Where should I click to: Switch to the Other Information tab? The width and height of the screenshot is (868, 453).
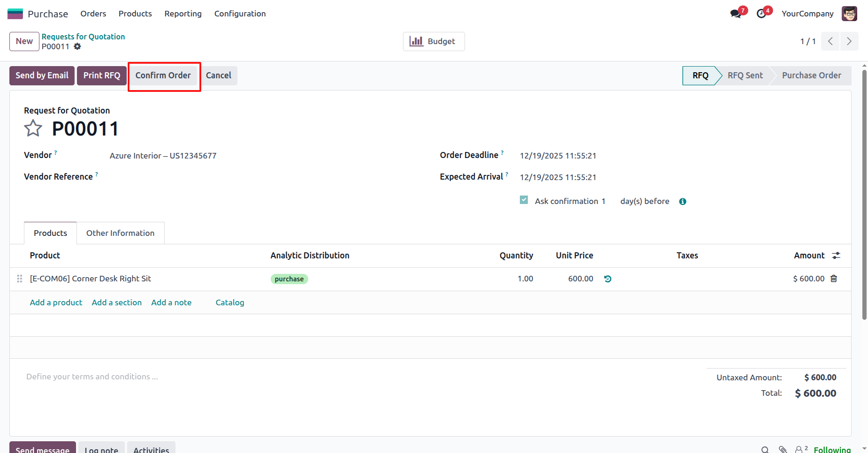click(x=120, y=233)
